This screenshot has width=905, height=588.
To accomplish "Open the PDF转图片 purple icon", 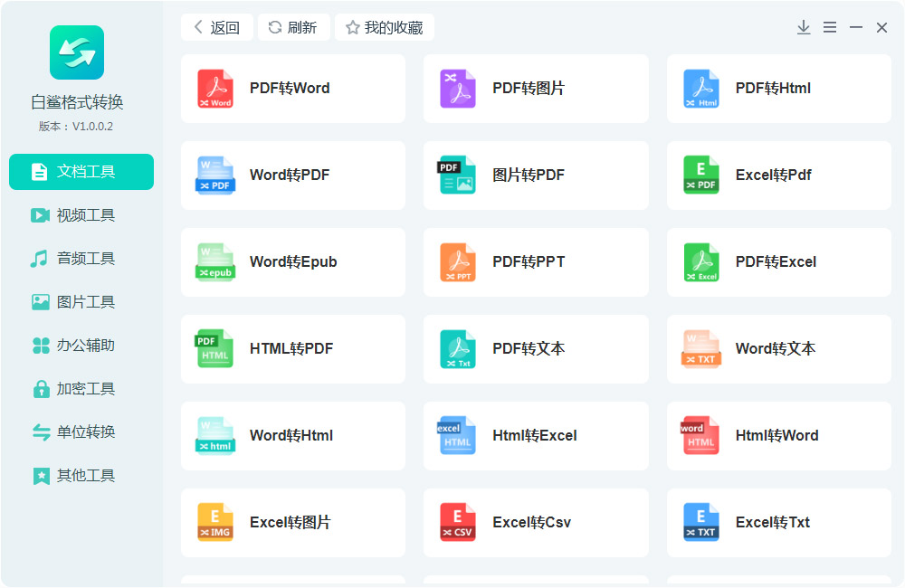I will [458, 89].
